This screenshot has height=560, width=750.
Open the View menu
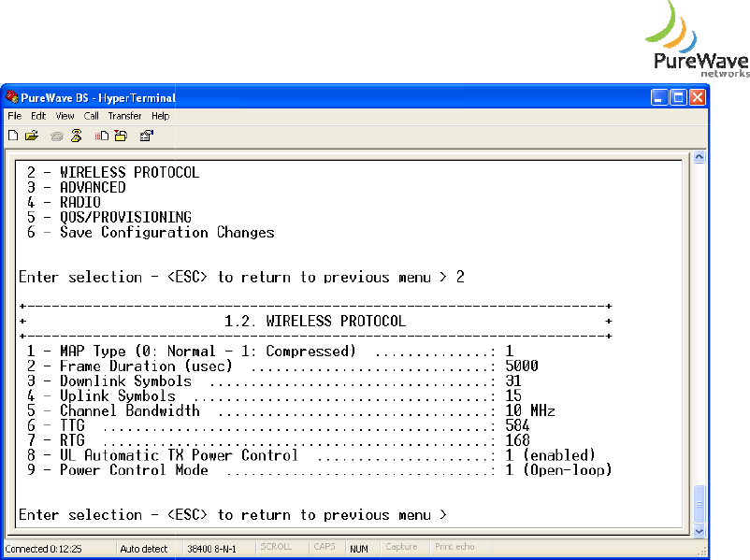(65, 116)
